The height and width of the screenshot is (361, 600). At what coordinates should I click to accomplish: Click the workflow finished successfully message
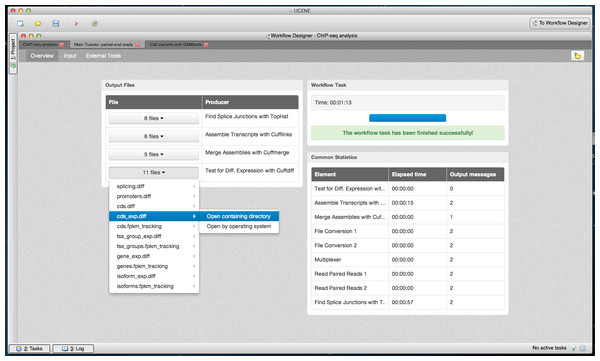pyautogui.click(x=408, y=133)
